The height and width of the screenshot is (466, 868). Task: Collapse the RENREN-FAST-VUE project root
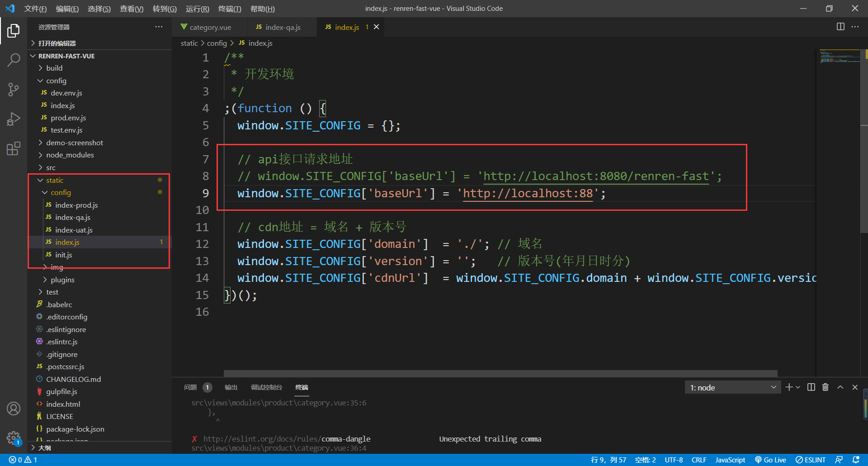click(99, 56)
